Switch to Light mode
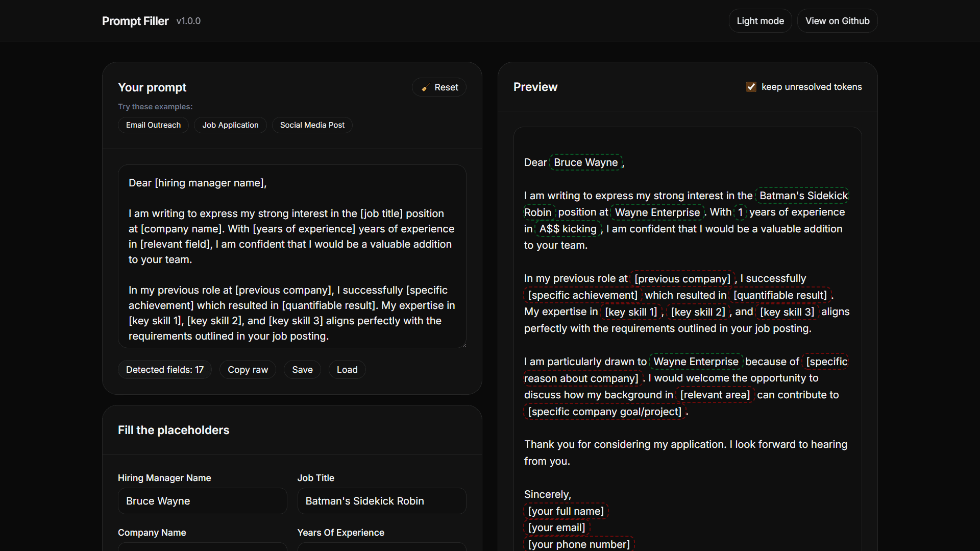The height and width of the screenshot is (551, 980). coord(760,21)
